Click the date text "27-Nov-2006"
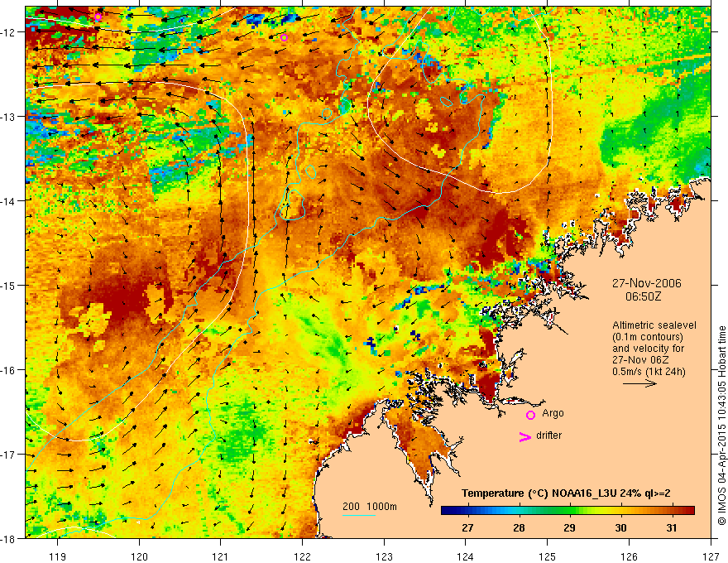 pyautogui.click(x=647, y=283)
